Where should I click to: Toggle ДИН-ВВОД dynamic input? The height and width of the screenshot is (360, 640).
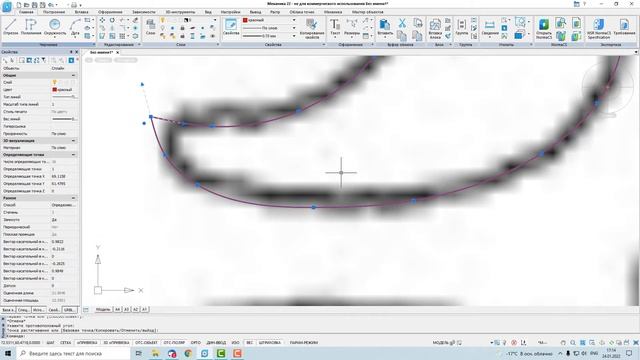pos(216,343)
